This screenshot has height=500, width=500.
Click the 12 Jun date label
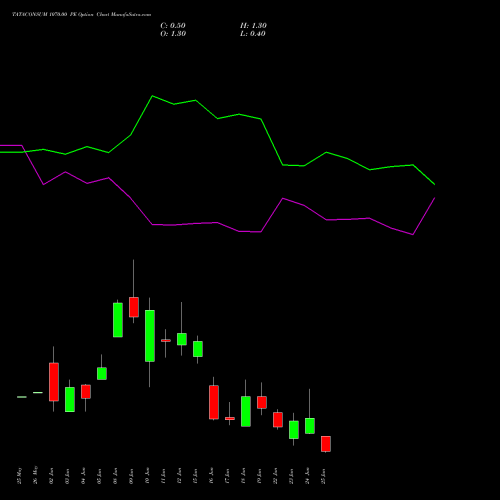[x=180, y=476]
